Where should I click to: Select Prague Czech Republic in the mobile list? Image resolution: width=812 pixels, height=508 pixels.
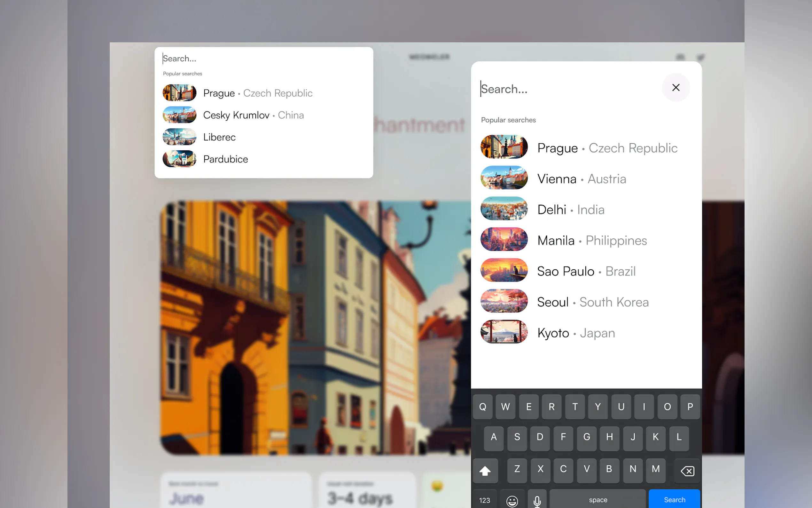(x=607, y=148)
